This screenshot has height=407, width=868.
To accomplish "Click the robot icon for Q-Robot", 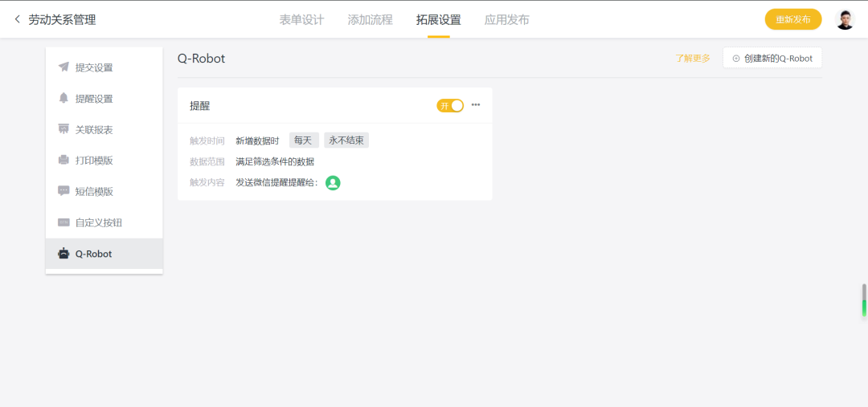I will 63,253.
